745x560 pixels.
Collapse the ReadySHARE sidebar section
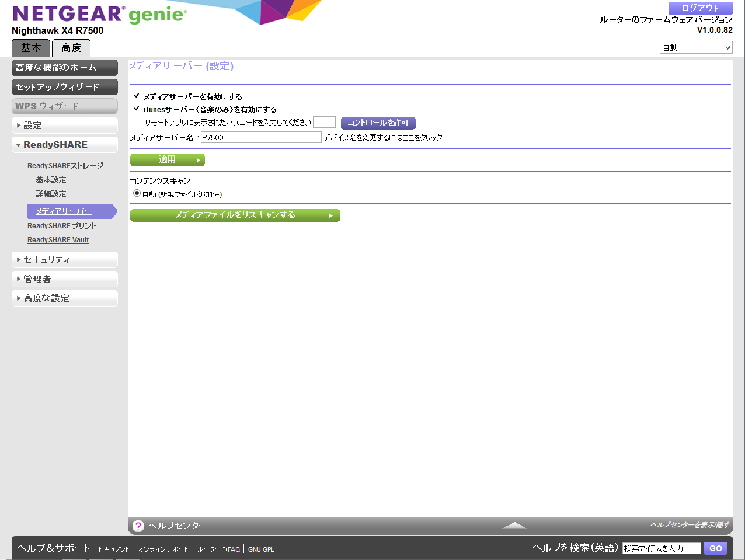(x=65, y=145)
